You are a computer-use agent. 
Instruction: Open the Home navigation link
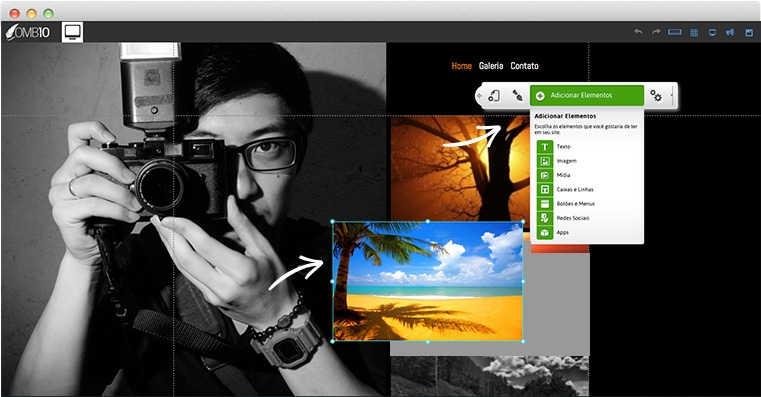coord(461,66)
